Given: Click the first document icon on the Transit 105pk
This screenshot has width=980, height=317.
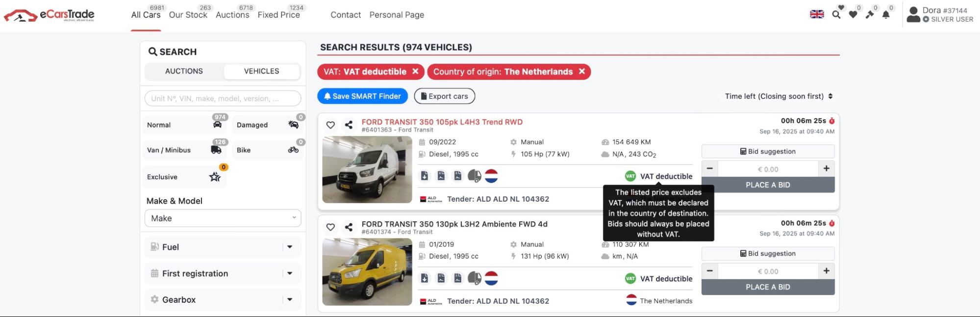Looking at the screenshot, I should [425, 176].
